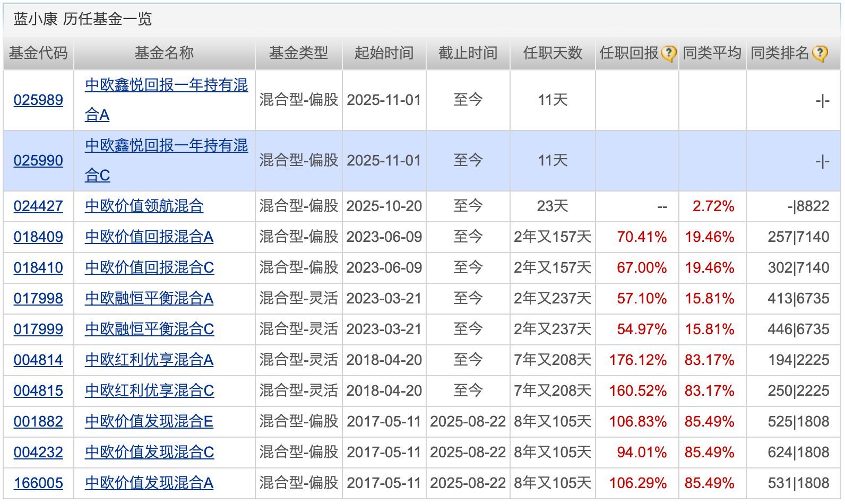Click help icon next to 任职回报 header
Viewport: 845px width, 504px height.
(668, 54)
